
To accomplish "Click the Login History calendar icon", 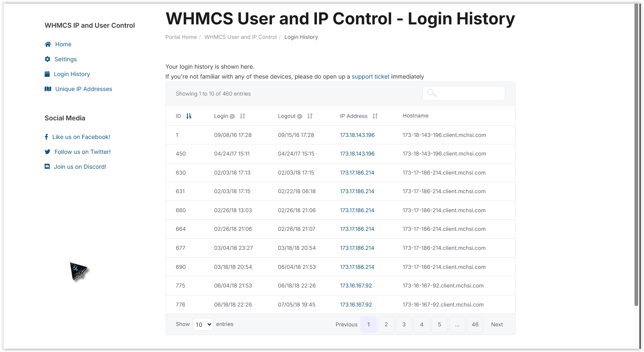I will click(x=47, y=74).
